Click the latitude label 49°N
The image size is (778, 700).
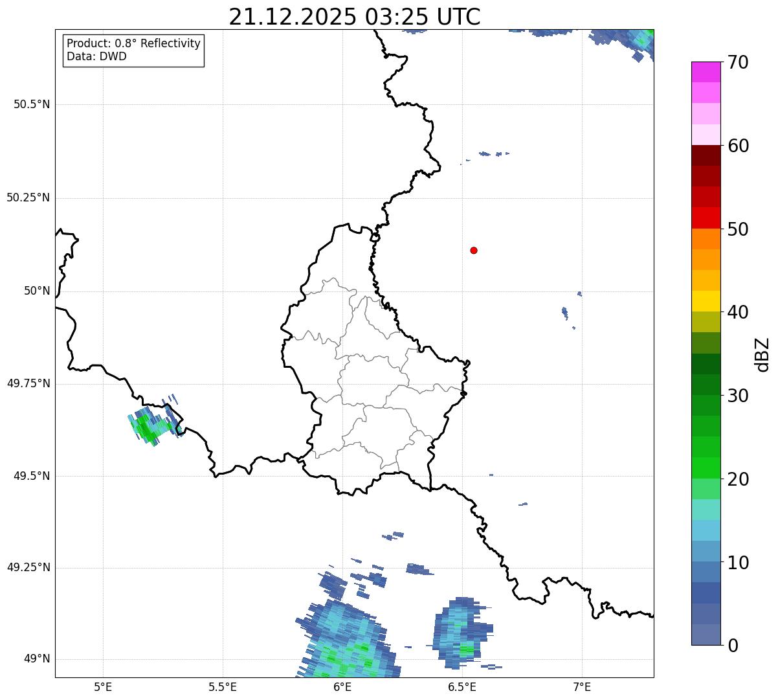tap(37, 659)
